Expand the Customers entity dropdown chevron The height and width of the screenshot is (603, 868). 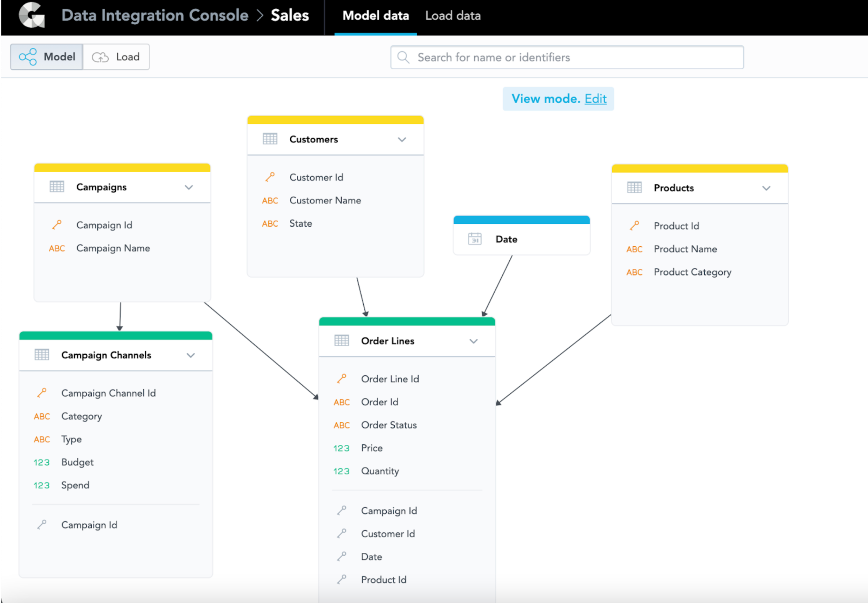(x=402, y=139)
